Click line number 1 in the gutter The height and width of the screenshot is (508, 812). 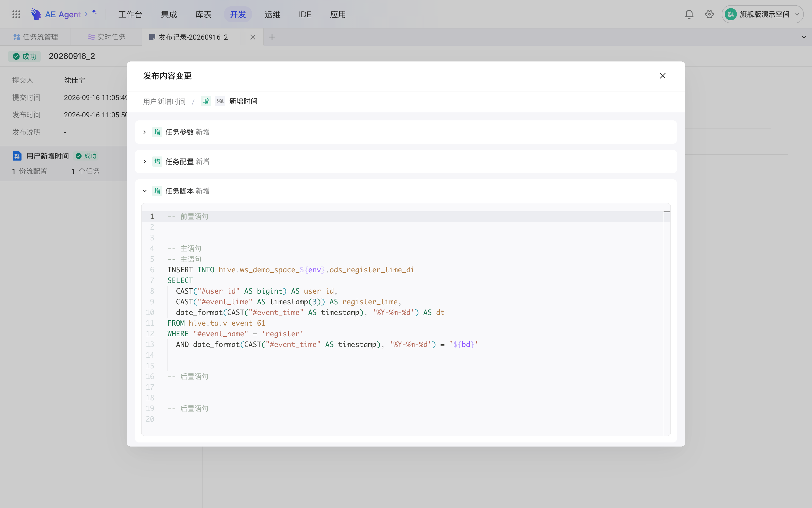[x=152, y=216]
